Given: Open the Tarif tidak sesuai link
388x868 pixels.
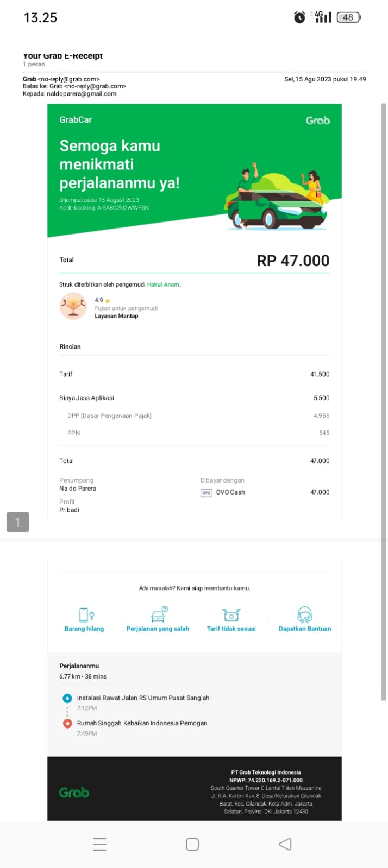Looking at the screenshot, I should point(231,629).
